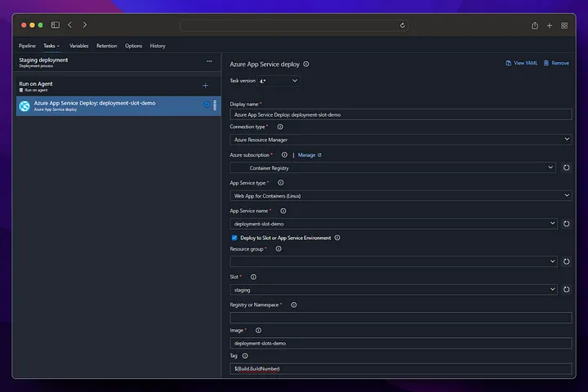Expand the Connection type dropdown
The width and height of the screenshot is (588, 392).
(x=400, y=140)
